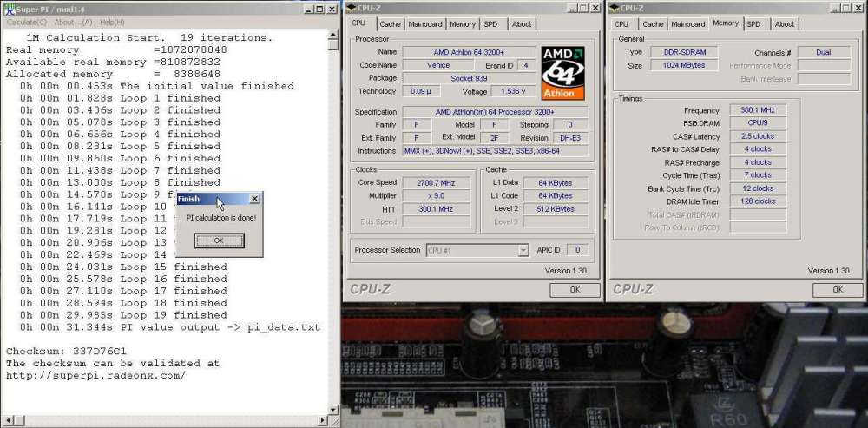The width and height of the screenshot is (868, 428).
Task: Click Super PI scrollbar down arrow
Action: click(x=333, y=410)
